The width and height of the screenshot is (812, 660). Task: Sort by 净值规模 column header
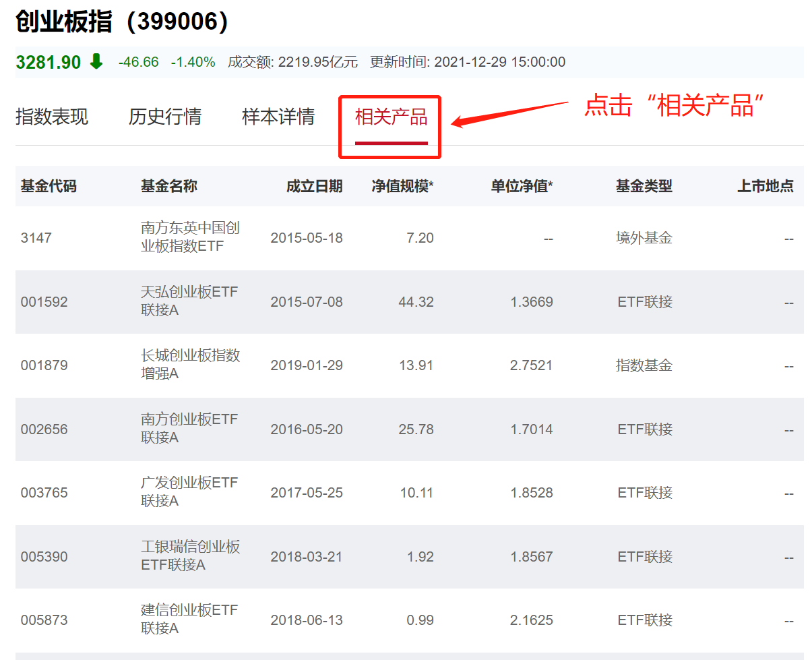tap(402, 187)
